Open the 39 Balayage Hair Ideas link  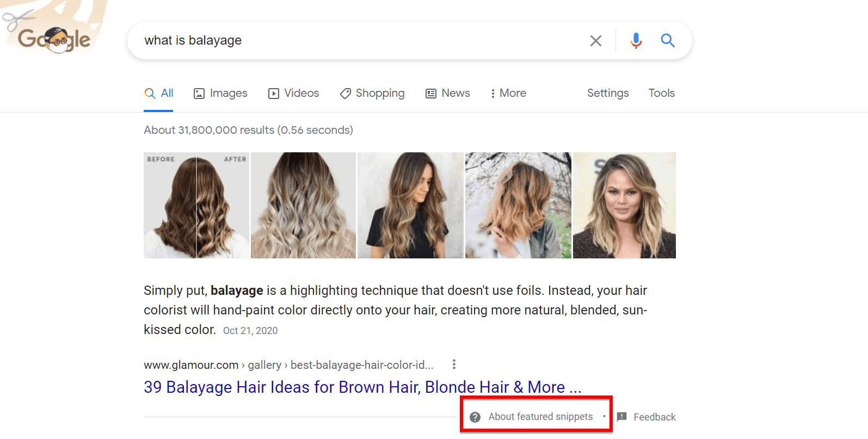click(x=362, y=387)
